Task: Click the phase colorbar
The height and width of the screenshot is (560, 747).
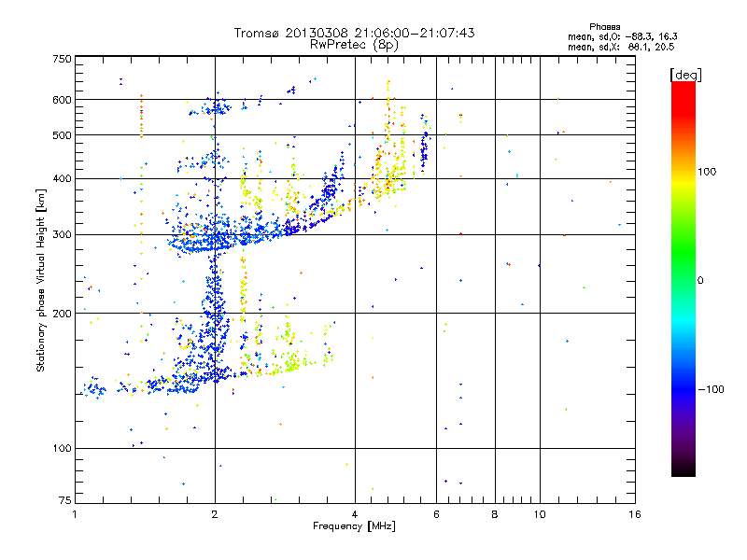Action: click(x=684, y=278)
